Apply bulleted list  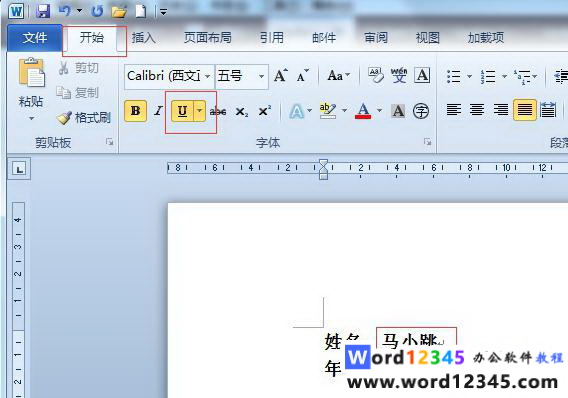[x=454, y=76]
